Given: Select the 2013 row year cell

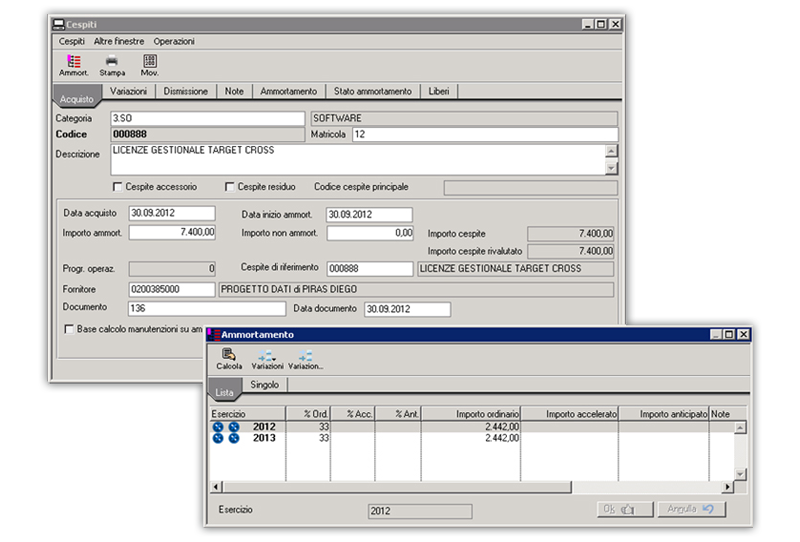Looking at the screenshot, I should point(264,438).
